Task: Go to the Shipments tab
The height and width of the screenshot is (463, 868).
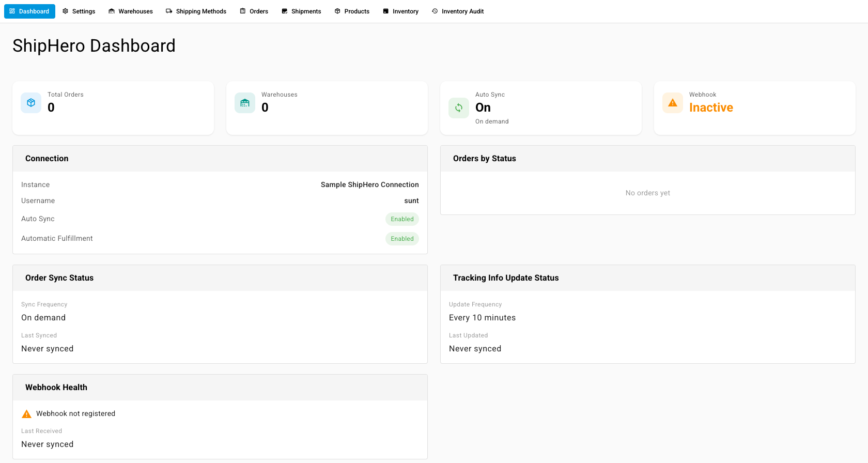Action: (301, 11)
